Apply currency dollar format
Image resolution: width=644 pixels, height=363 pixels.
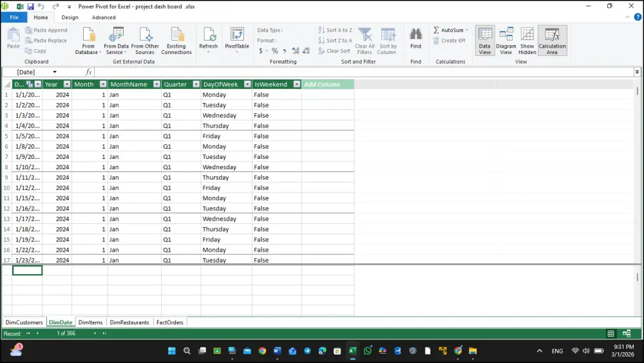261,51
